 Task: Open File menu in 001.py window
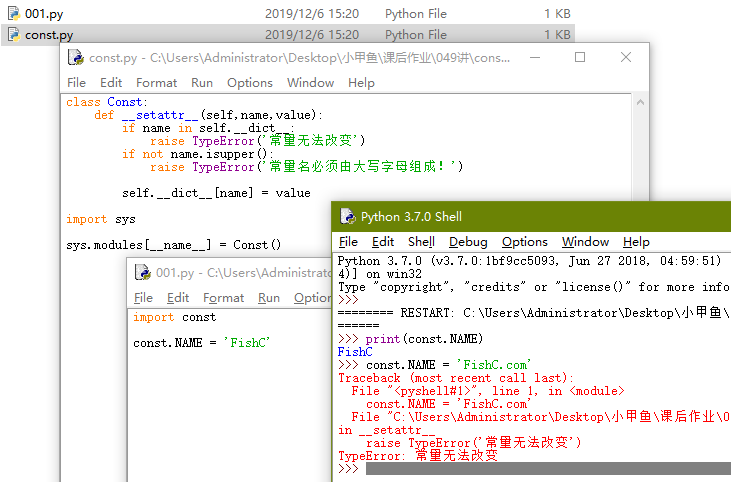pos(143,298)
